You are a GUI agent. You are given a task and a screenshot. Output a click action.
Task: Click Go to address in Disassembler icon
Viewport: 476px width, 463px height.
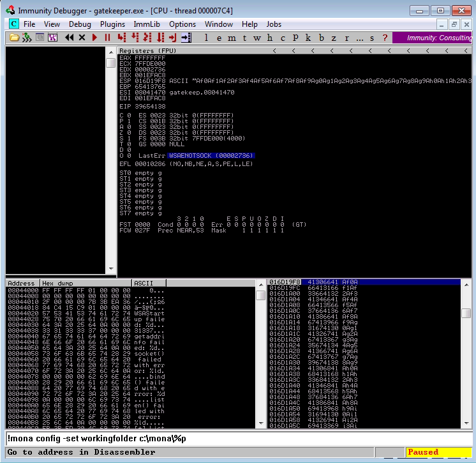[186, 38]
